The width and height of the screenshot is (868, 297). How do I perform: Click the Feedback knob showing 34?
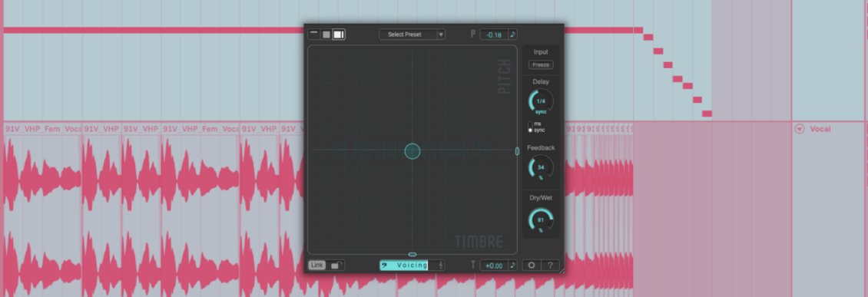click(541, 167)
